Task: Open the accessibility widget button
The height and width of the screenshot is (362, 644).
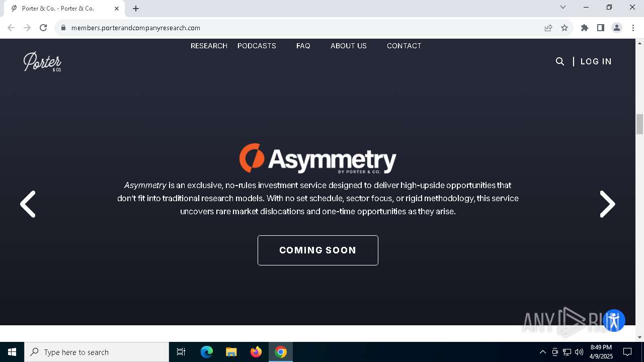Action: tap(614, 321)
